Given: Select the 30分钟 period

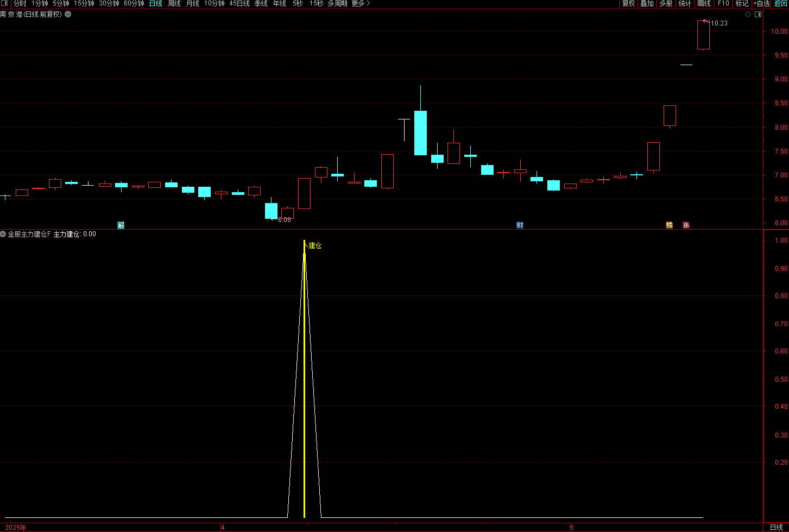Looking at the screenshot, I should pyautogui.click(x=109, y=4).
